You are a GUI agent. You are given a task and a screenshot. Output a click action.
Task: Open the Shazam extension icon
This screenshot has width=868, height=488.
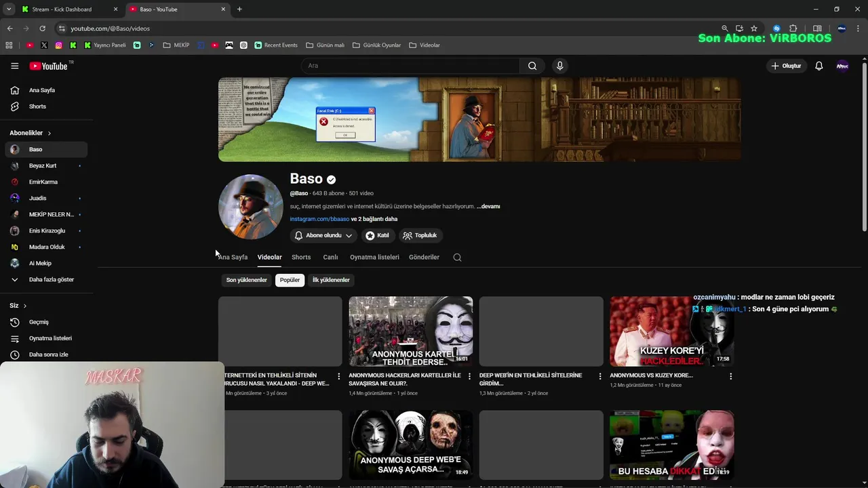point(777,28)
